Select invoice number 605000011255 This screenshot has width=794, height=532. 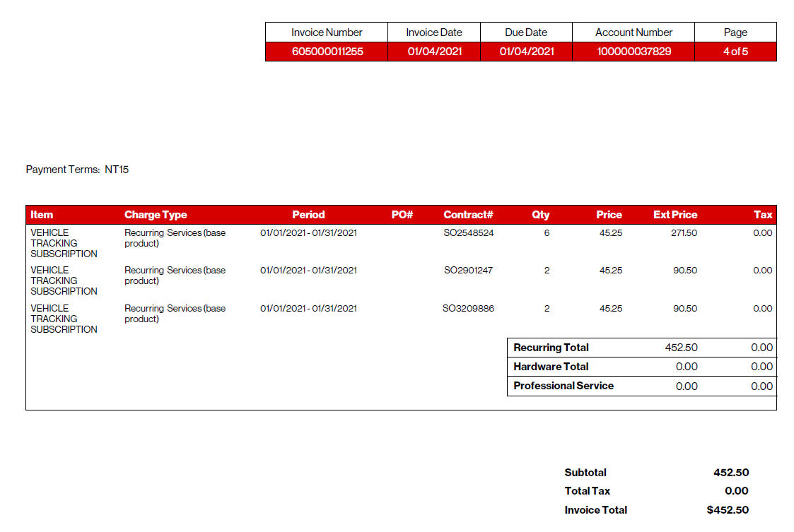(327, 52)
